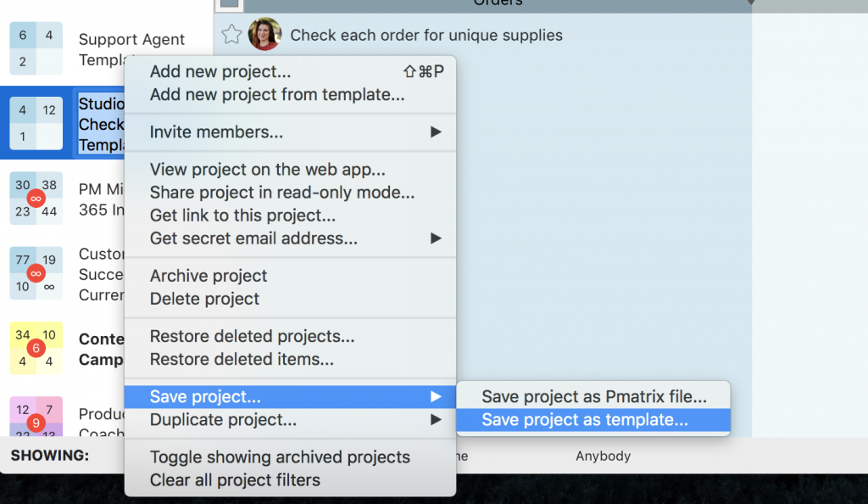868x504 pixels.
Task: Enable the "Anybody" assignment filter
Action: coord(603,456)
